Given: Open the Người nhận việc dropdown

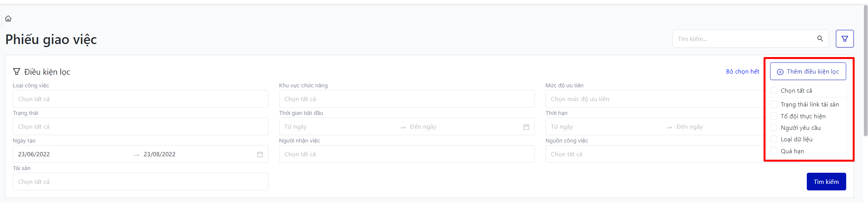Looking at the screenshot, I should [x=407, y=154].
